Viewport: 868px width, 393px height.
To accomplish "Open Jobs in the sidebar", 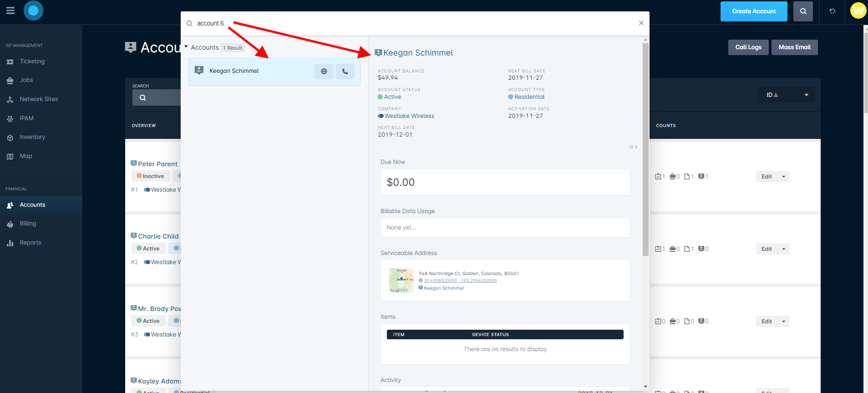I will tap(26, 80).
